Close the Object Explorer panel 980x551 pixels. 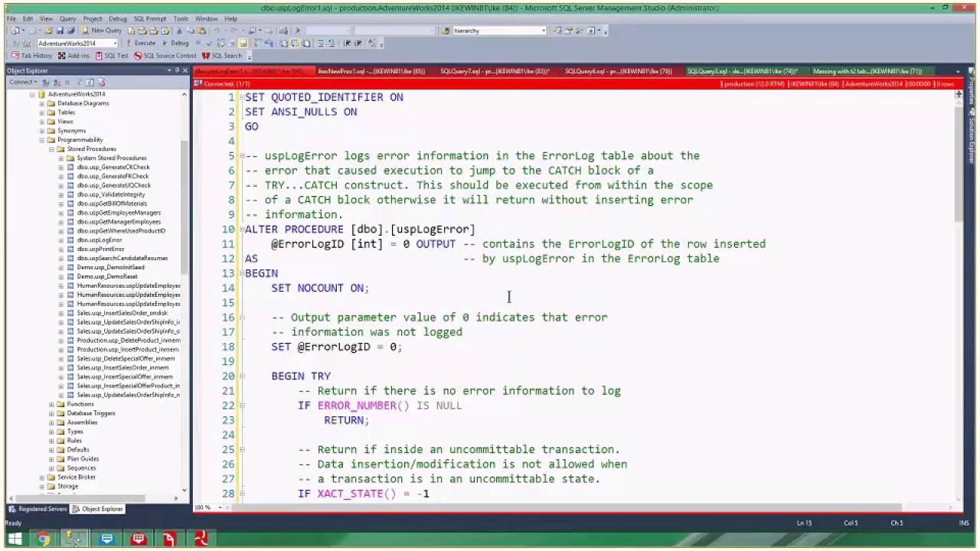pos(185,70)
